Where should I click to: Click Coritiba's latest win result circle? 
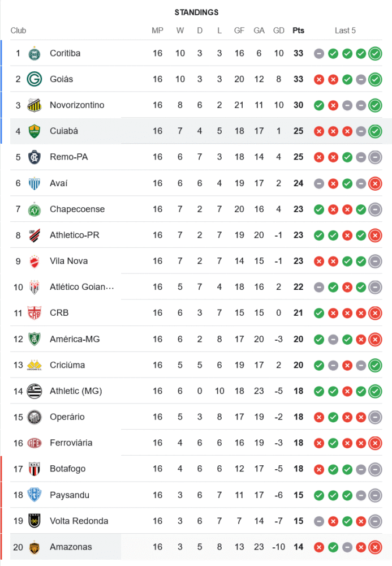tap(375, 54)
